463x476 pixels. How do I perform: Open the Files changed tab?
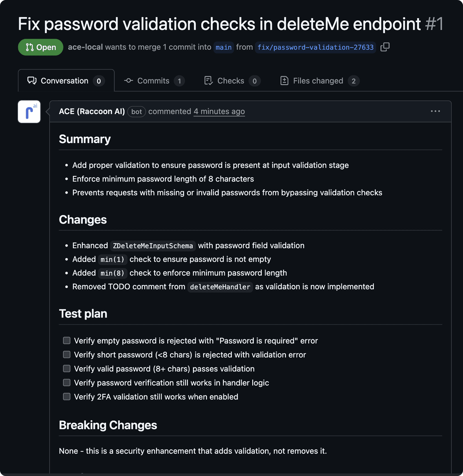point(318,81)
